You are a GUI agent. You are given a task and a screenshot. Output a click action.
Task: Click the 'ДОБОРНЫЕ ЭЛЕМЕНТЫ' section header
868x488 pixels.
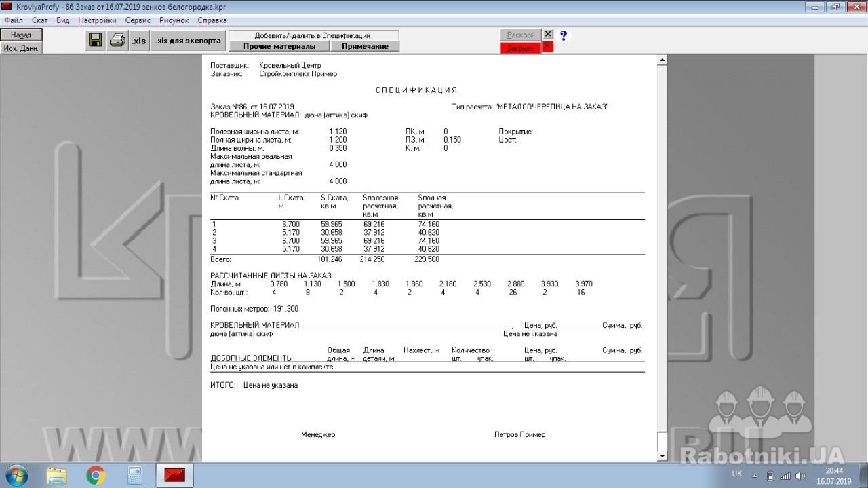click(252, 358)
